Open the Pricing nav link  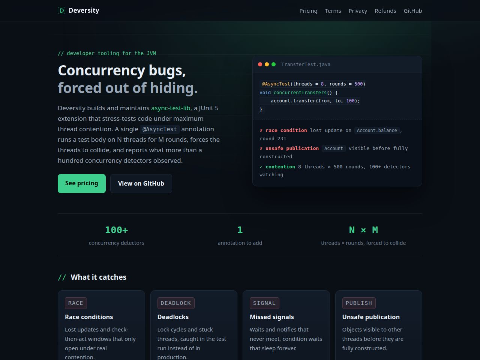pos(308,11)
